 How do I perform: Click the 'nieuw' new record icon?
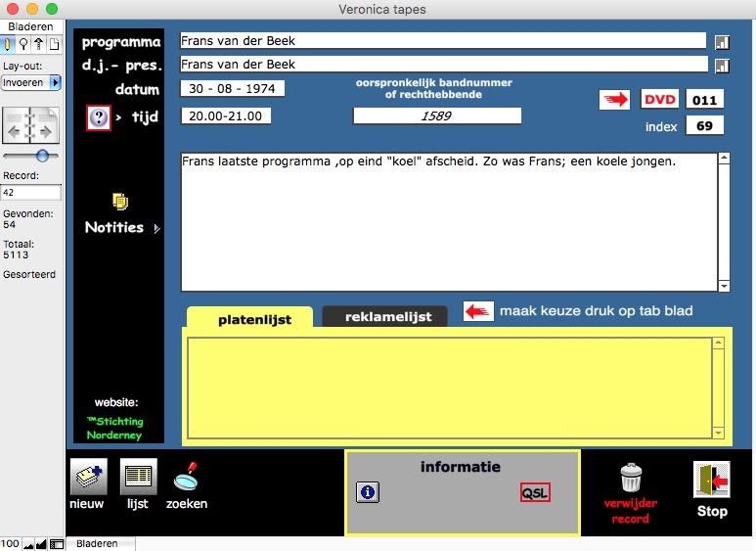pyautogui.click(x=88, y=477)
